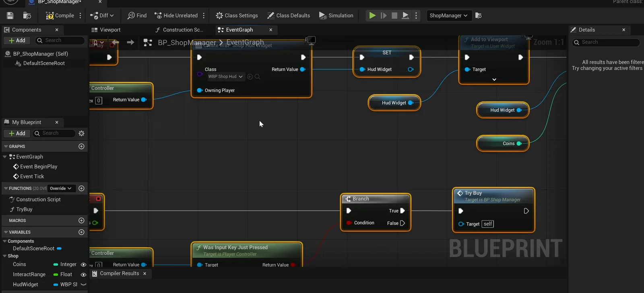
Task: Click the Browse to asset icon
Action: [27, 16]
